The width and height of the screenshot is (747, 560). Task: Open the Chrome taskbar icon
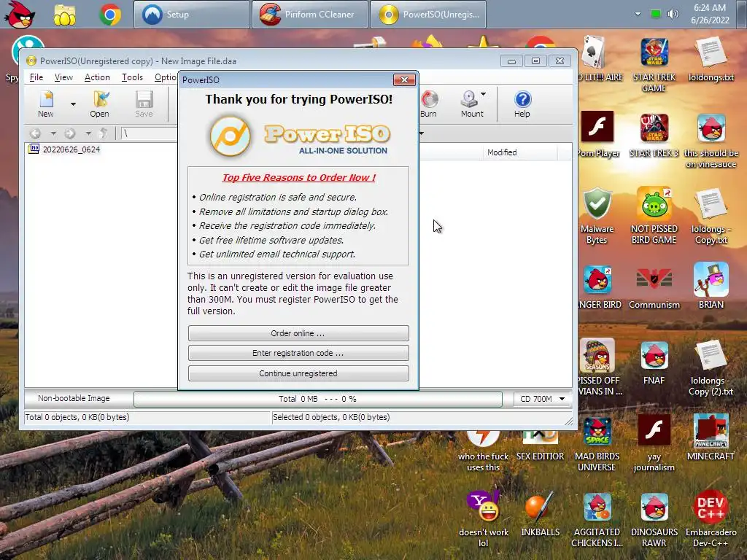coord(110,15)
